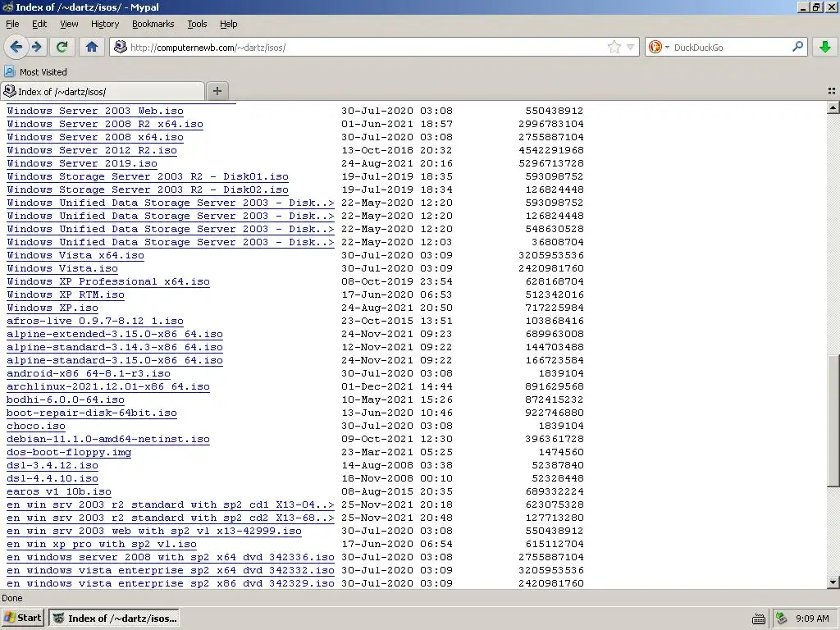Screen dimensions: 840x630
Task: Open android-x86_64-8.1-r3.iso link
Action: [89, 373]
